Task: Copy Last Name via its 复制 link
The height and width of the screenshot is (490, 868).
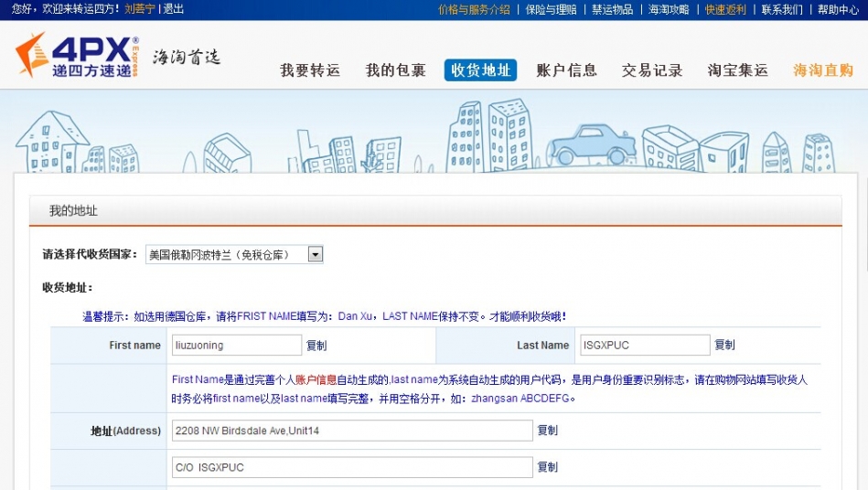Action: pos(724,345)
